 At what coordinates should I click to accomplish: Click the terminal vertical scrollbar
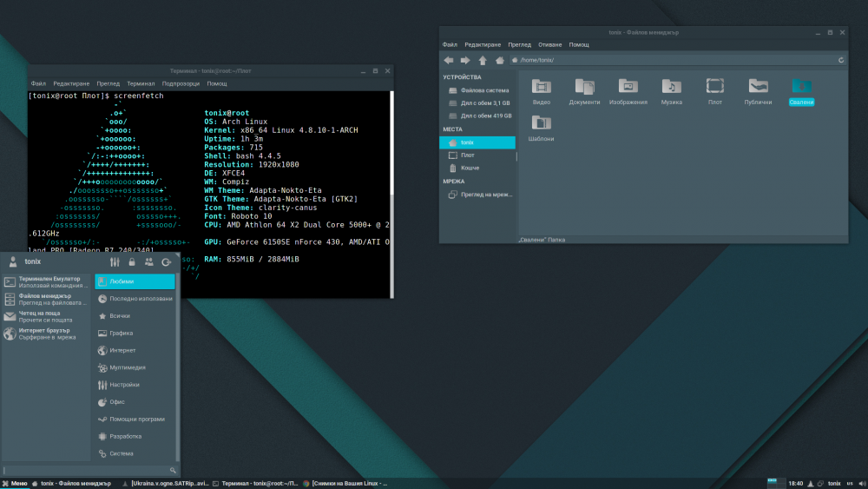[x=392, y=194]
